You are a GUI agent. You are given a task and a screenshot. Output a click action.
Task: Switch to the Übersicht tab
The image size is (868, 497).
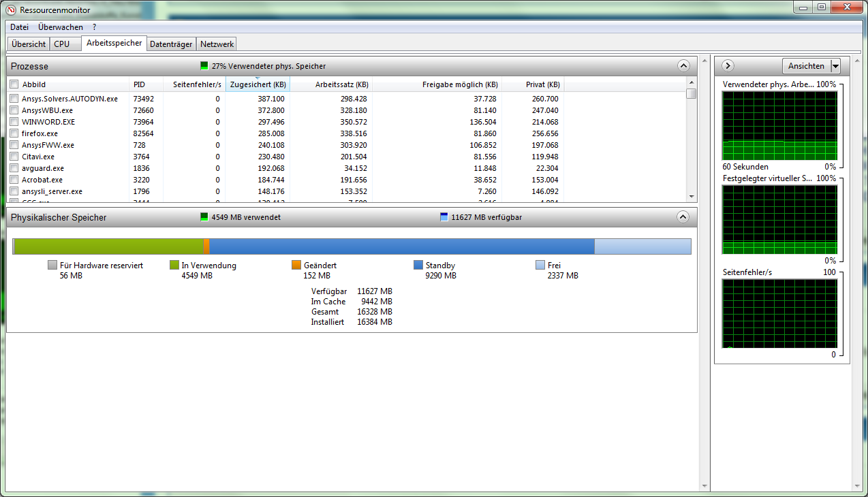point(29,44)
